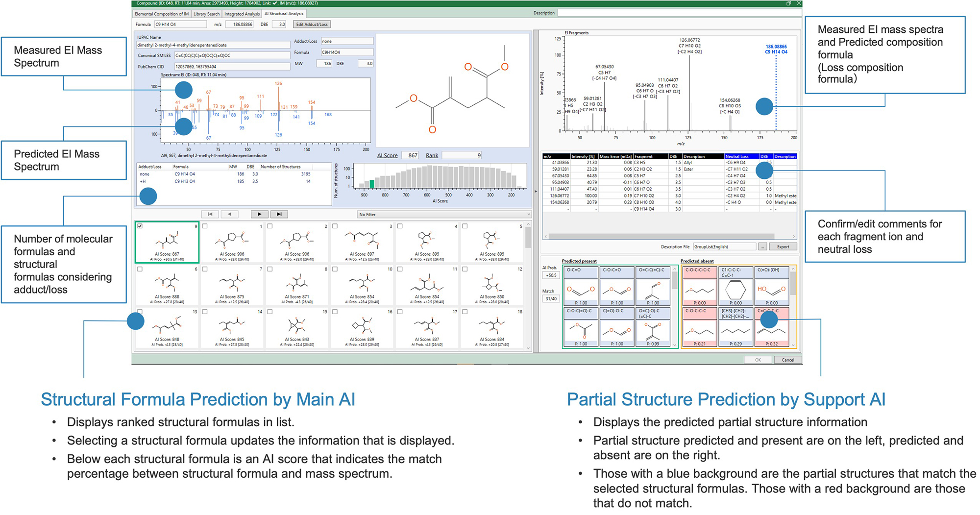Tick the checkbox for structure rank 7
Screen dimensions: 980x515
[205, 269]
